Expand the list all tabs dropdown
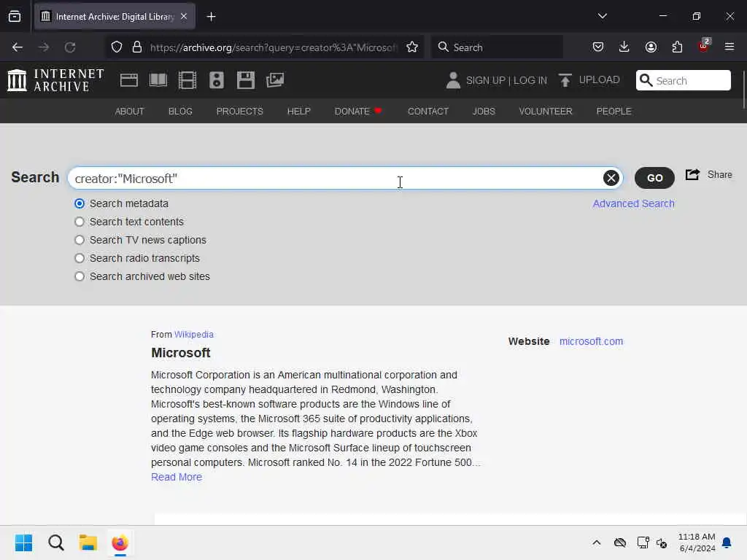 602,16
